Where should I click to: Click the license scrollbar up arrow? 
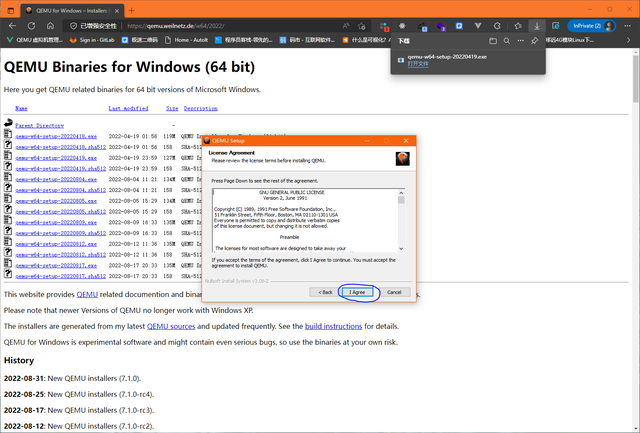401,192
